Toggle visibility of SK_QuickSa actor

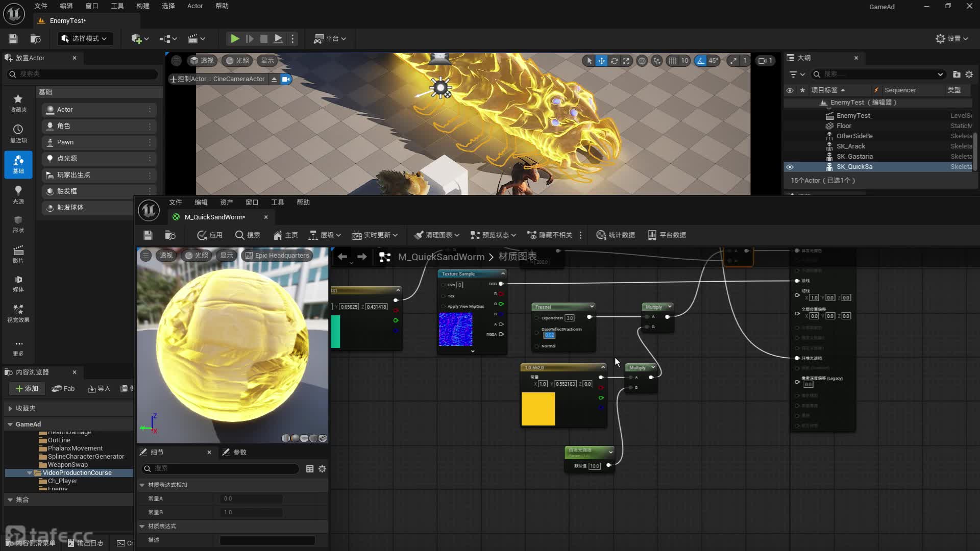pyautogui.click(x=790, y=167)
